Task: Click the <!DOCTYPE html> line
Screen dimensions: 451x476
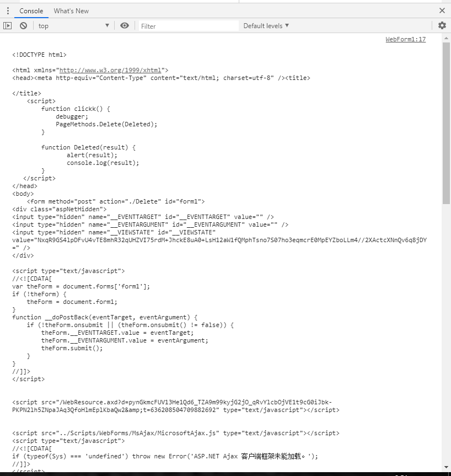Action: [x=40, y=55]
